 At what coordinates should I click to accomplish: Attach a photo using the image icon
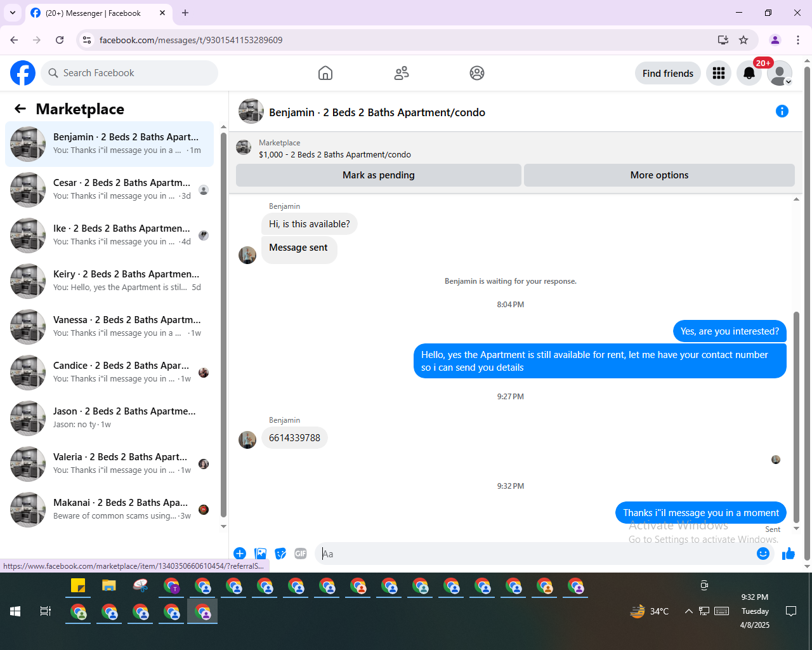[260, 554]
